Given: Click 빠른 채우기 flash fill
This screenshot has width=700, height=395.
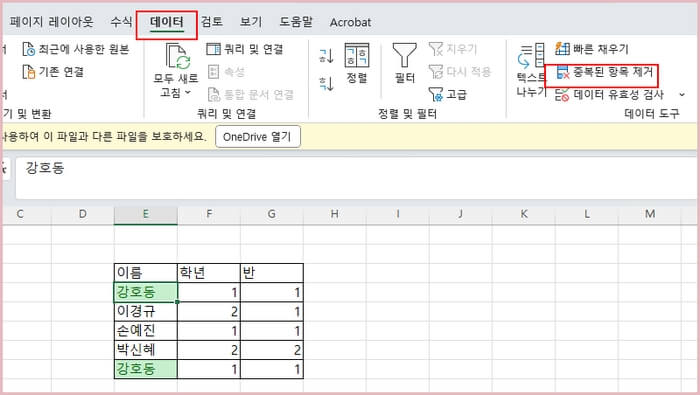Looking at the screenshot, I should (592, 49).
